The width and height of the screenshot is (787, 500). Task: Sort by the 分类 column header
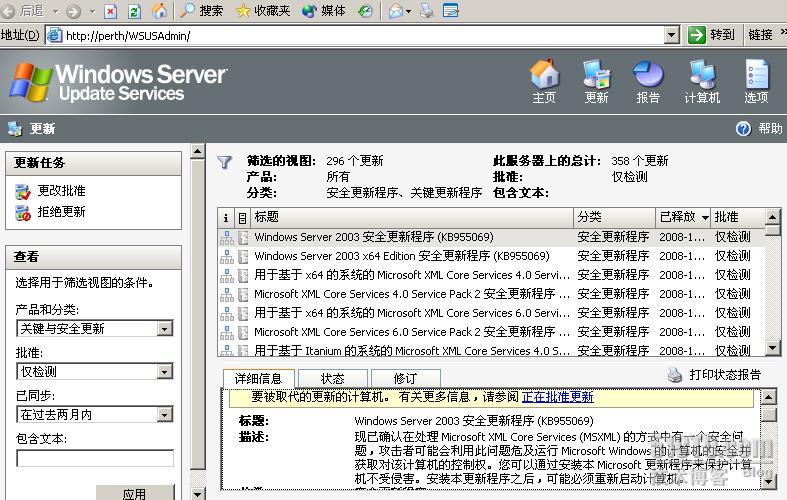(x=614, y=217)
